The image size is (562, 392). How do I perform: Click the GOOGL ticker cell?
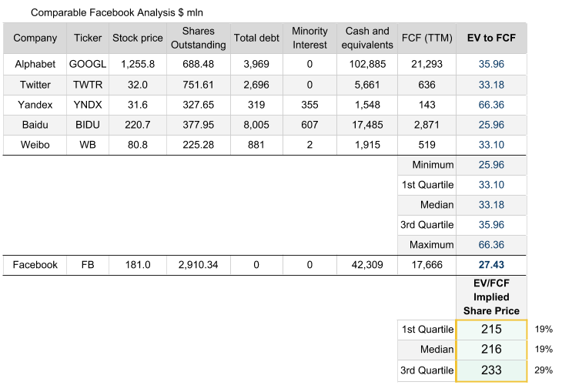pos(88,64)
